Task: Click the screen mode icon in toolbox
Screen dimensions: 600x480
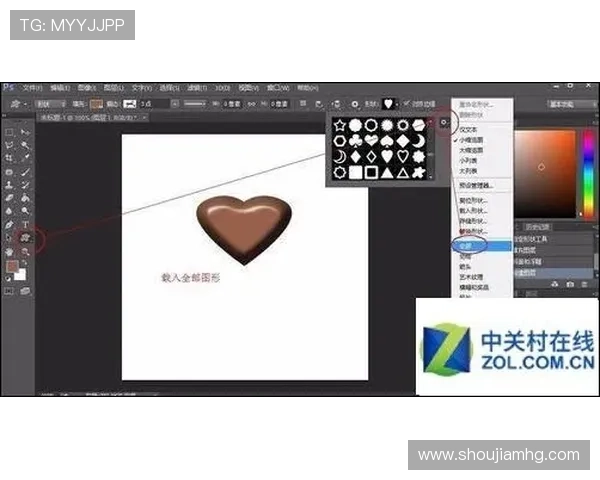Action: [x=25, y=291]
